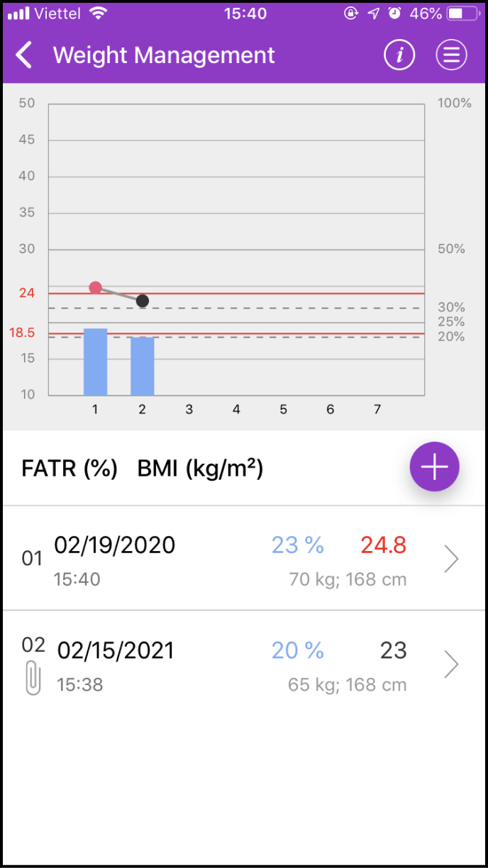Tap the purple plus add button

pos(434,467)
